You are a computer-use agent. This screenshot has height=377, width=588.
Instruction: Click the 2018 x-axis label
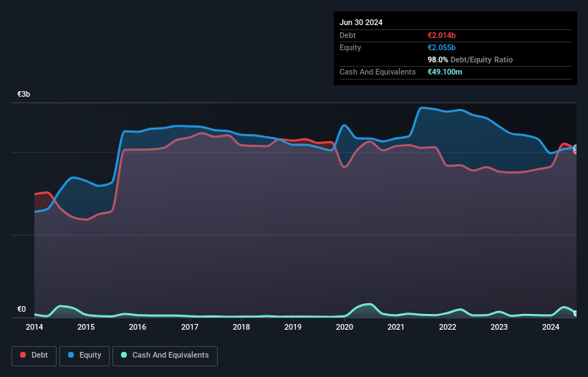tap(241, 327)
